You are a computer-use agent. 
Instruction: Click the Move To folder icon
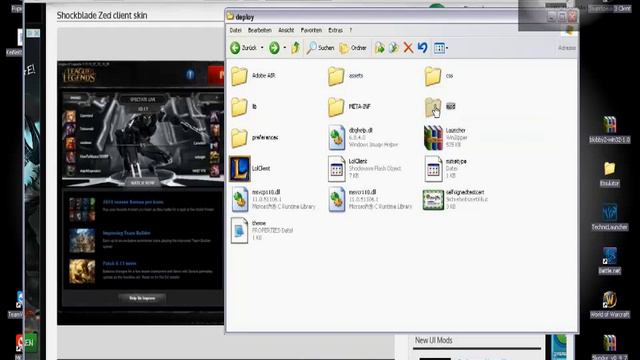coord(380,48)
